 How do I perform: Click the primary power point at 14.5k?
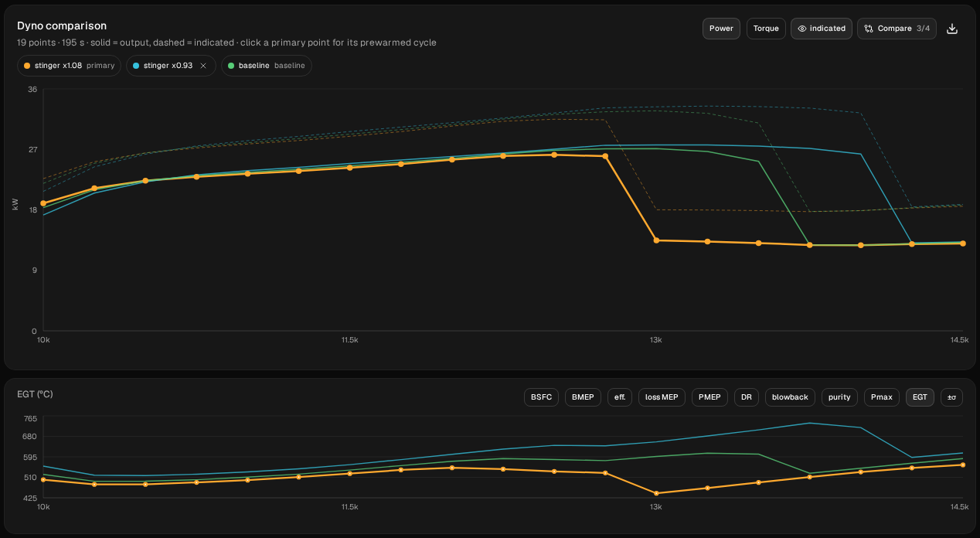tap(962, 243)
